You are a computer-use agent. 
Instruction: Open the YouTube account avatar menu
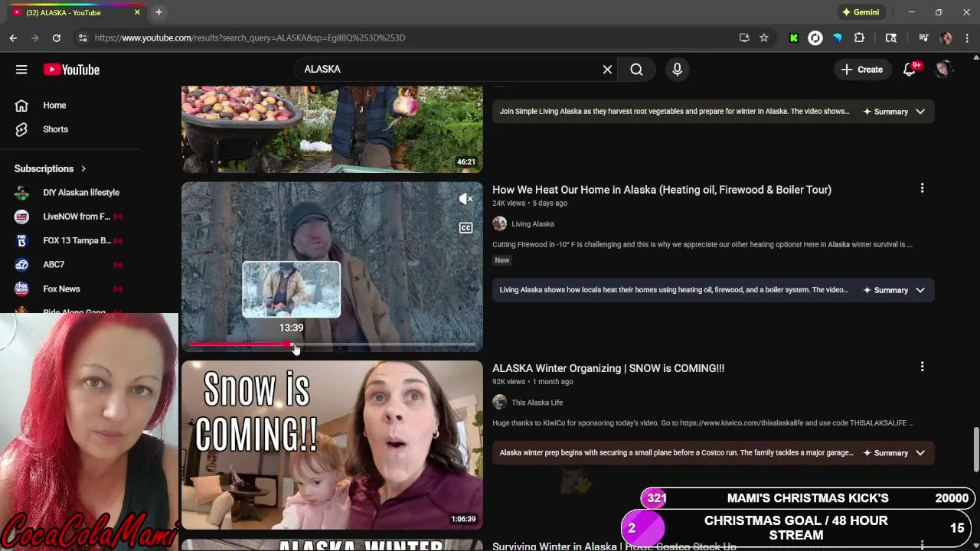(x=943, y=70)
